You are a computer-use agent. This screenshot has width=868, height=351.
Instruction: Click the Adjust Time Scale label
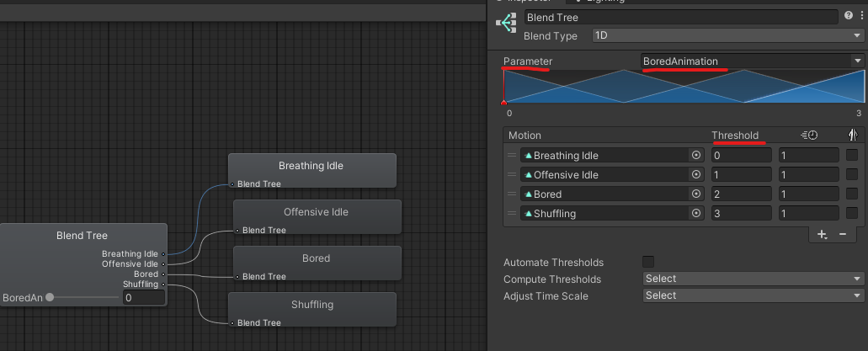[546, 296]
